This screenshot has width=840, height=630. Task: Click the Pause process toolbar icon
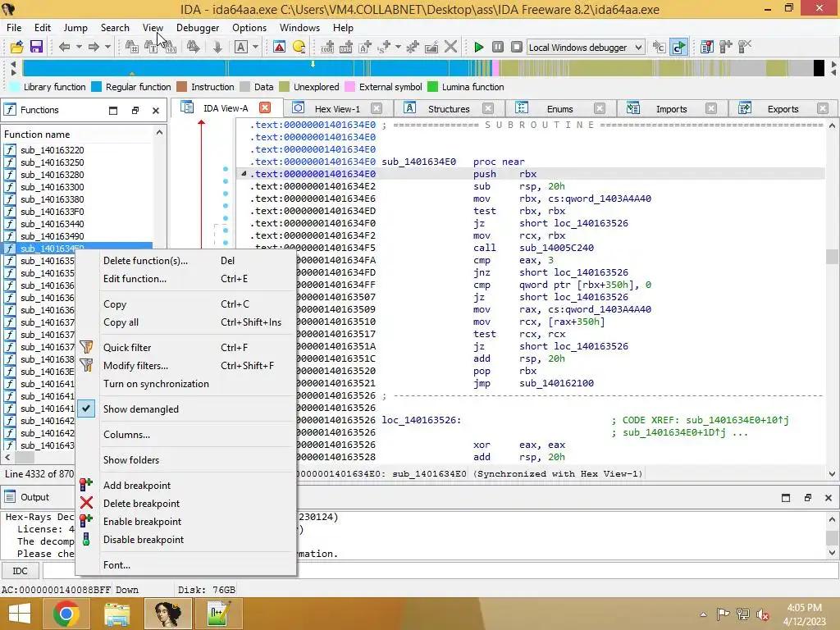[497, 48]
